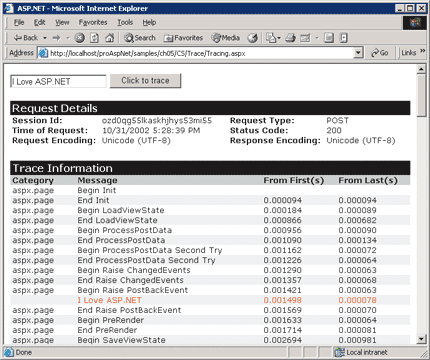Click the 'I Love ASP.NET' text box
The image size is (430, 360).
tap(58, 81)
